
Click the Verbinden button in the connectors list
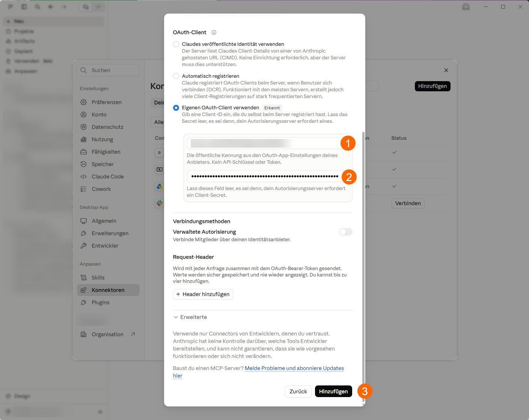(408, 203)
